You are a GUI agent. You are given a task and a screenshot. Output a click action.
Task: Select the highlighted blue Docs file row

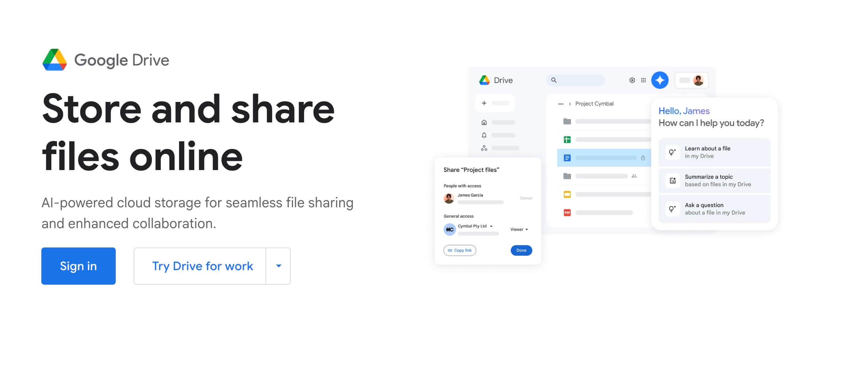click(x=604, y=158)
